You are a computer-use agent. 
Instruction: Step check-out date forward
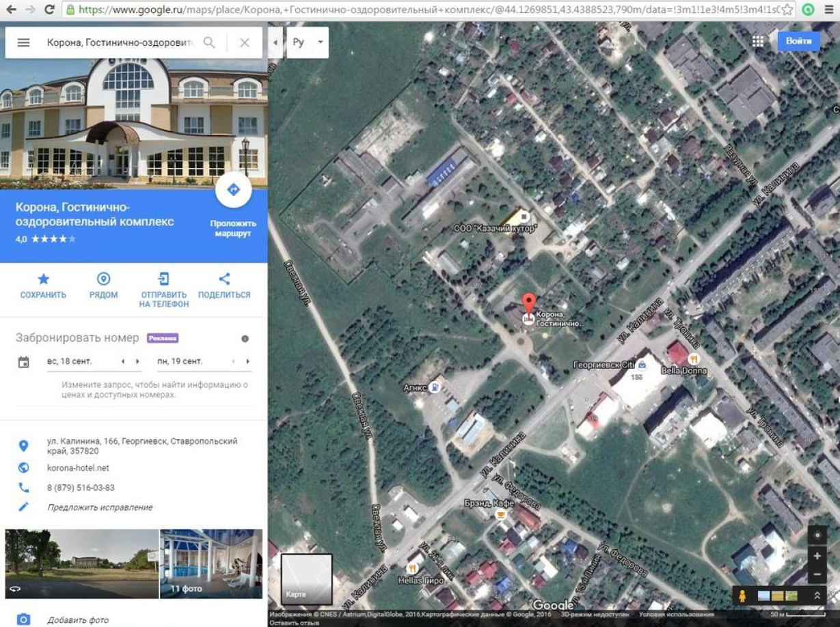click(247, 361)
